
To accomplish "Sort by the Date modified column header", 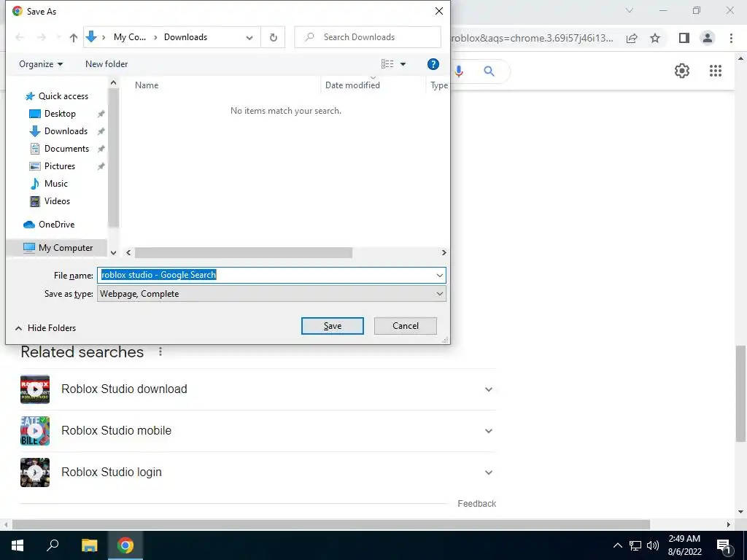I will click(x=352, y=85).
